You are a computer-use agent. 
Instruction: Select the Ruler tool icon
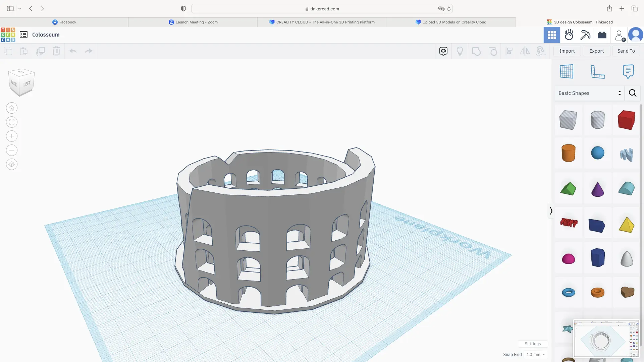[x=597, y=71]
